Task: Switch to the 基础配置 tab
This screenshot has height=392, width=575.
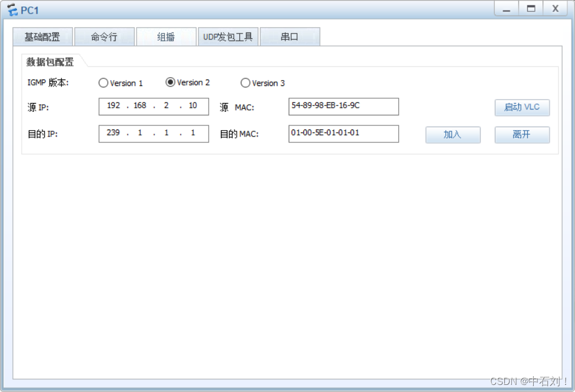Action: (x=42, y=36)
